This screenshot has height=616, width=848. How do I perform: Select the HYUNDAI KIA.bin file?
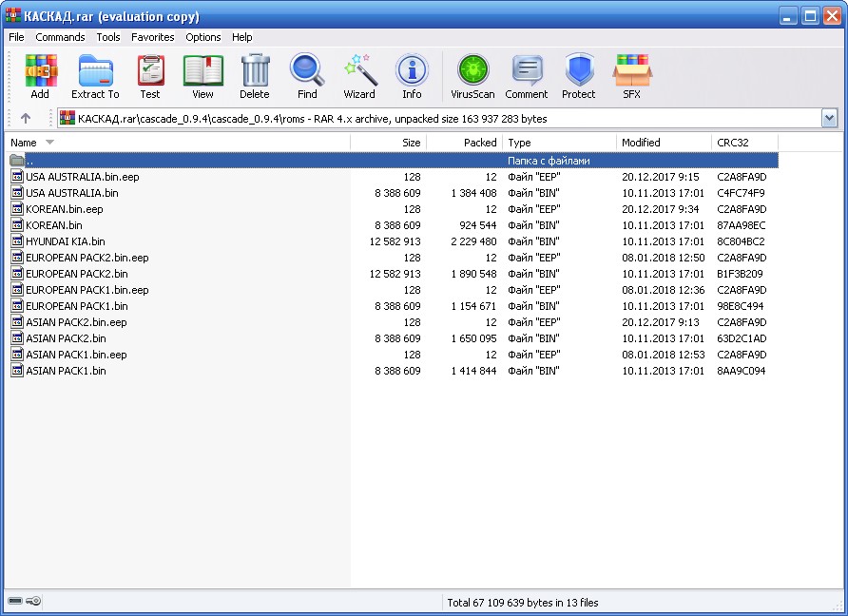pyautogui.click(x=66, y=241)
